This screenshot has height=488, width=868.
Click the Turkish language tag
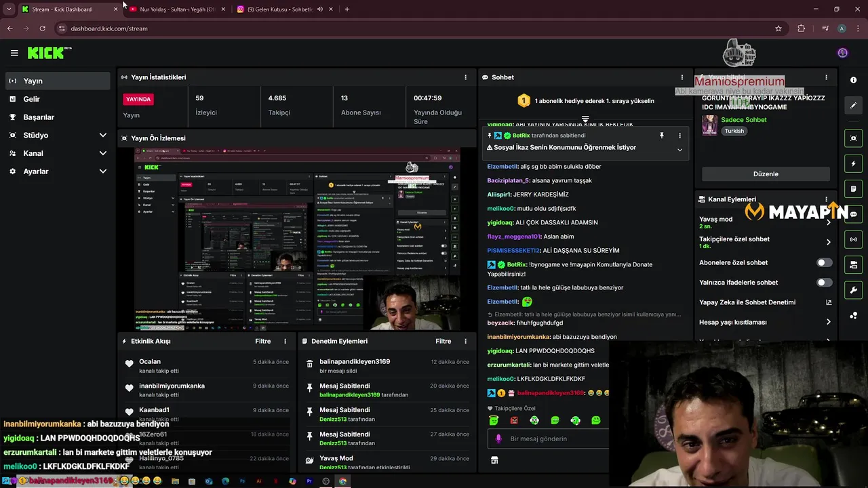[x=734, y=131]
